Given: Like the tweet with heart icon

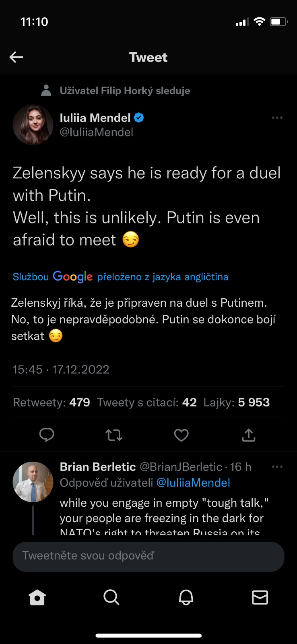Looking at the screenshot, I should (x=181, y=435).
